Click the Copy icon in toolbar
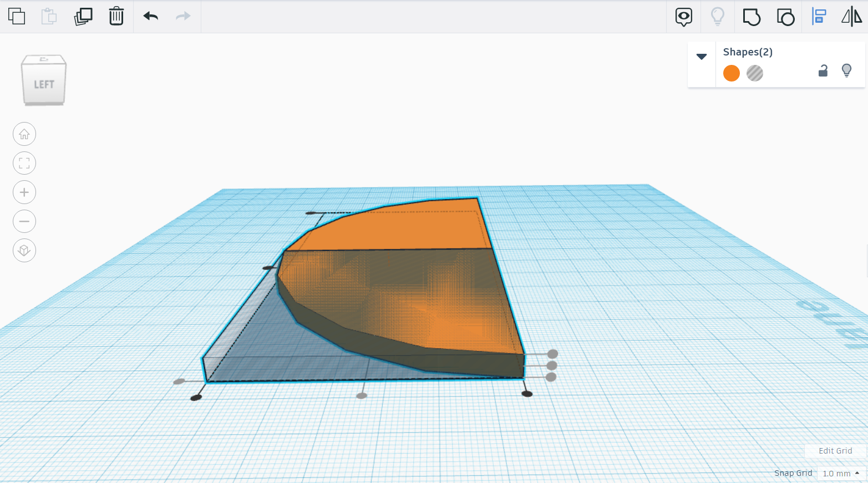The height and width of the screenshot is (483, 868). click(17, 16)
